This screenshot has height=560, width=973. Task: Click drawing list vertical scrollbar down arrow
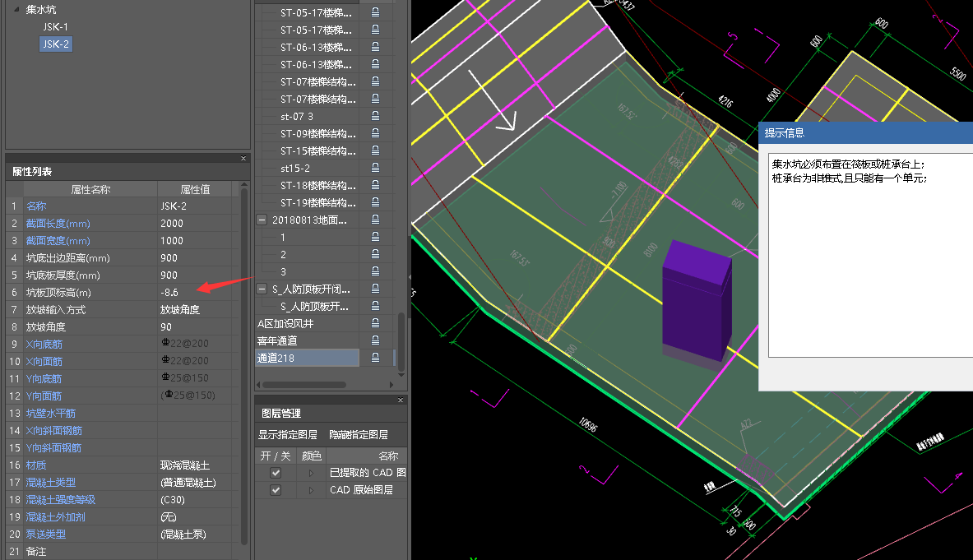tap(401, 375)
